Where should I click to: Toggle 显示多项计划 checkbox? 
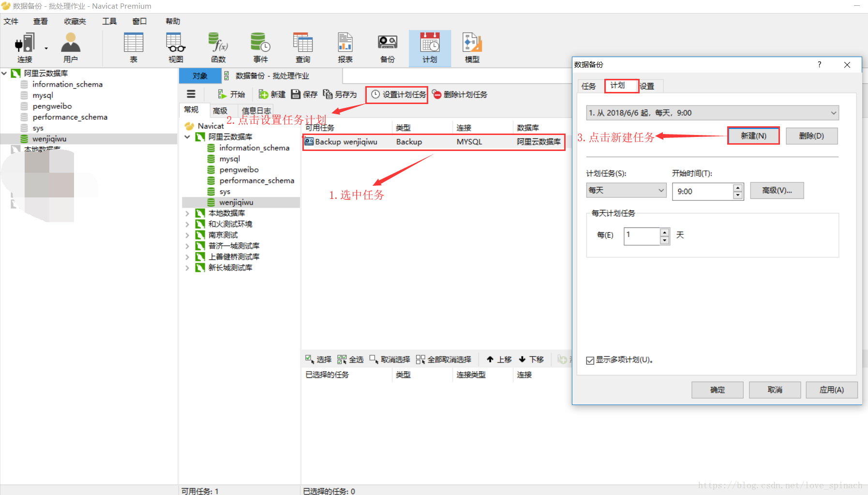click(590, 360)
